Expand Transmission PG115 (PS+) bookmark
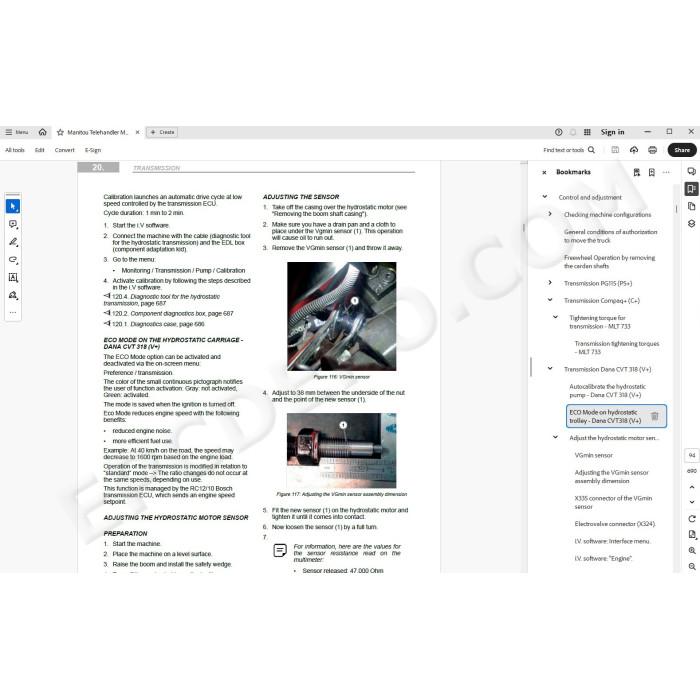700x700 pixels. pos(550,283)
